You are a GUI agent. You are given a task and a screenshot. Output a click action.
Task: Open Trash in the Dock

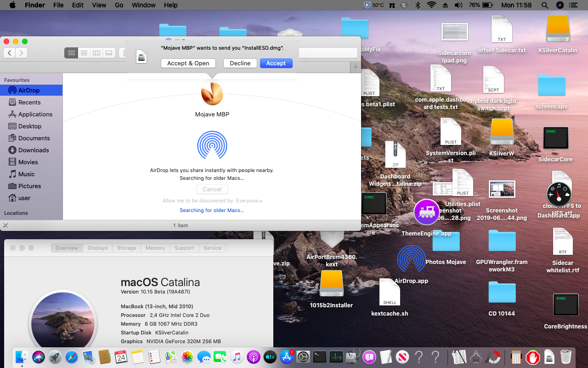pyautogui.click(x=566, y=357)
